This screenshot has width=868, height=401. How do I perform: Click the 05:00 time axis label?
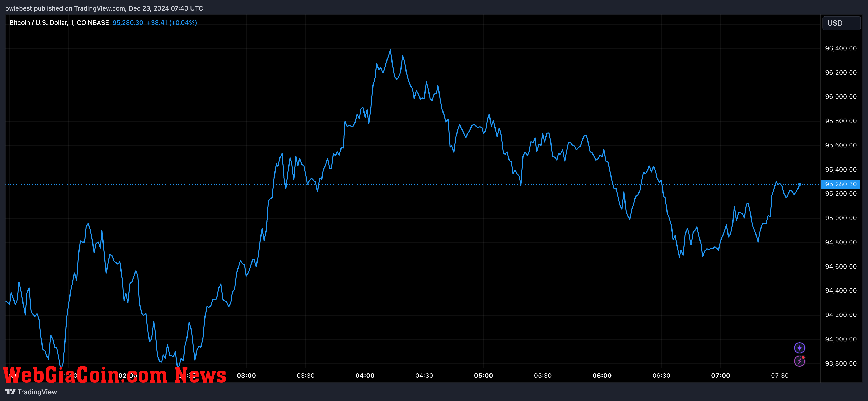484,375
